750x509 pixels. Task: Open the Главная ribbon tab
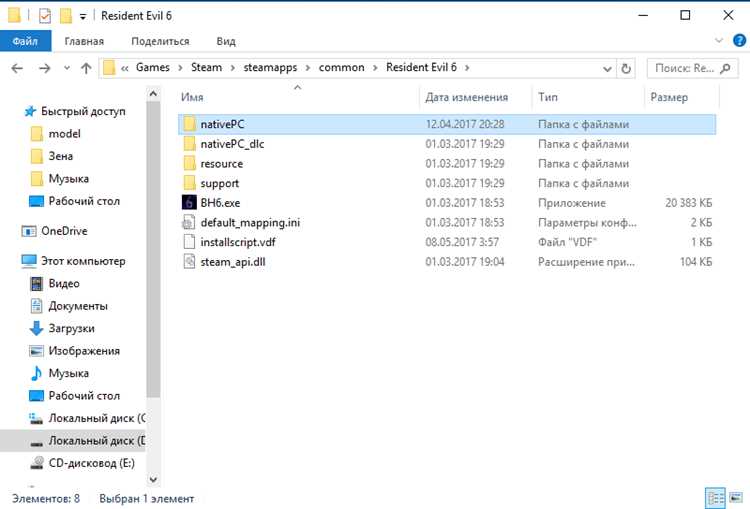(x=84, y=41)
